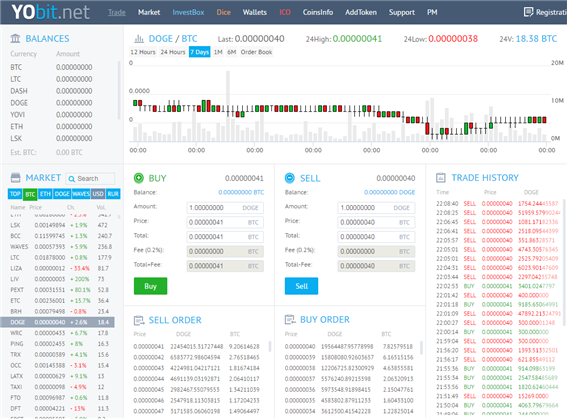This screenshot has height=419, width=567.
Task: Select the BTC market tab
Action: coord(30,194)
